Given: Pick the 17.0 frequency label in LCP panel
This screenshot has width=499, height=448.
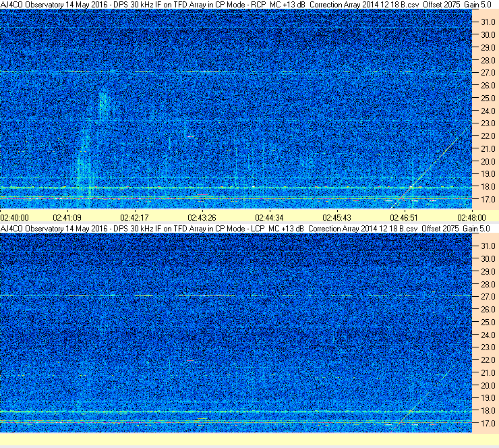Looking at the screenshot, I should [488, 424].
